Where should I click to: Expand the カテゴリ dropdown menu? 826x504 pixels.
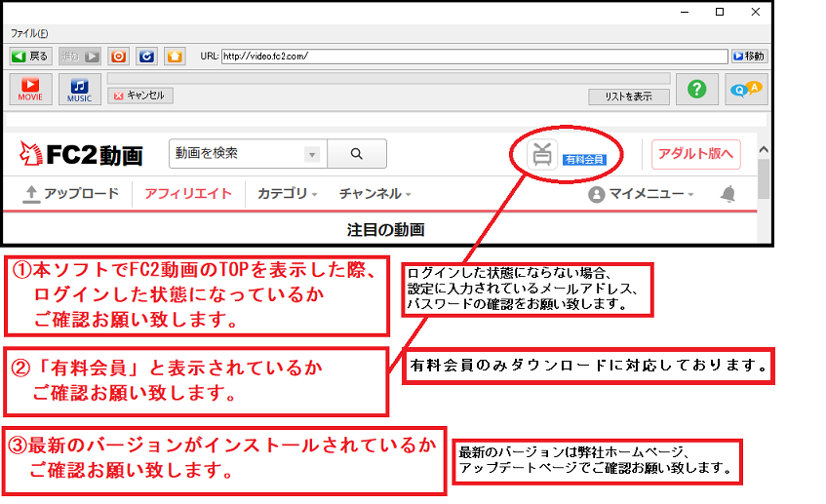click(x=287, y=194)
